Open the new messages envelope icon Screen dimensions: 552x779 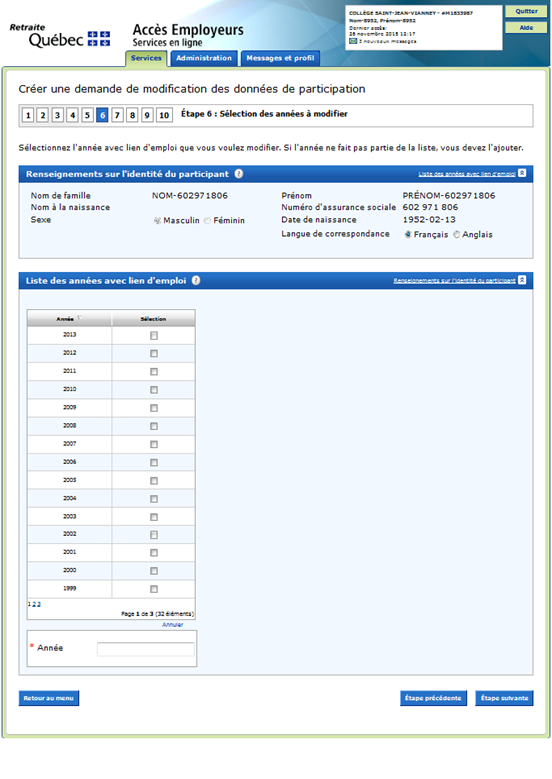[353, 41]
